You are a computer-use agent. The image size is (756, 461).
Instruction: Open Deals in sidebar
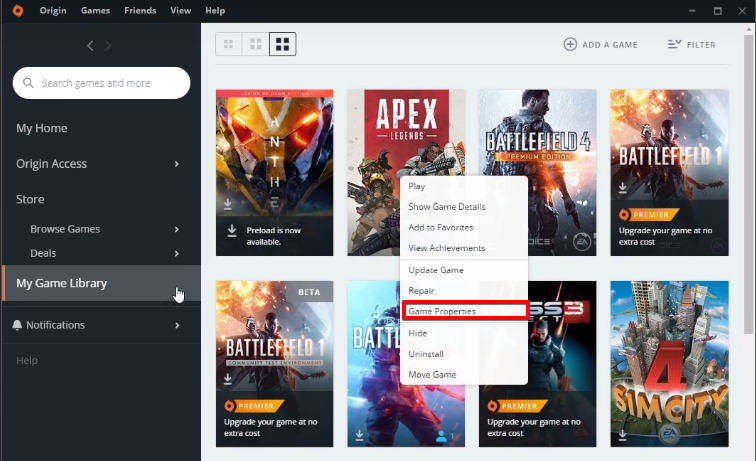[43, 253]
